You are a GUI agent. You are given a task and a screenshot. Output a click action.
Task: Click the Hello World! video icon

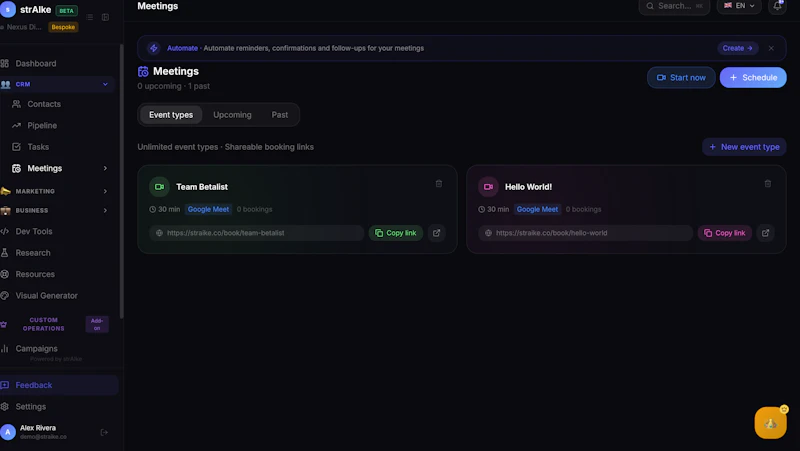[488, 187]
